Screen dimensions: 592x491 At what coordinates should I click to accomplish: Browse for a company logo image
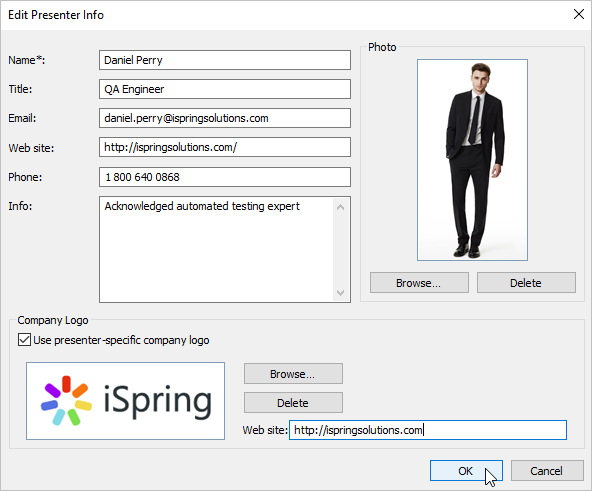[293, 374]
